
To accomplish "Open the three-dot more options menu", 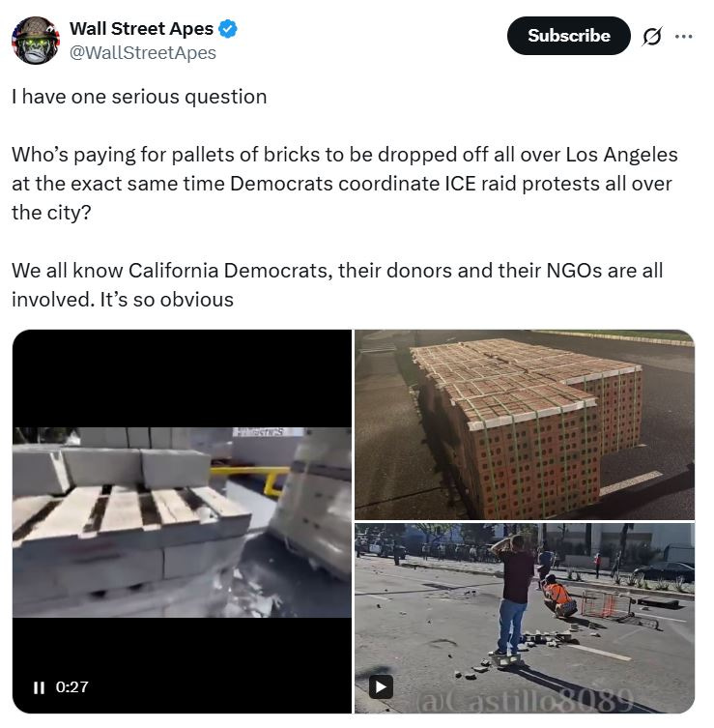I will click(x=683, y=36).
